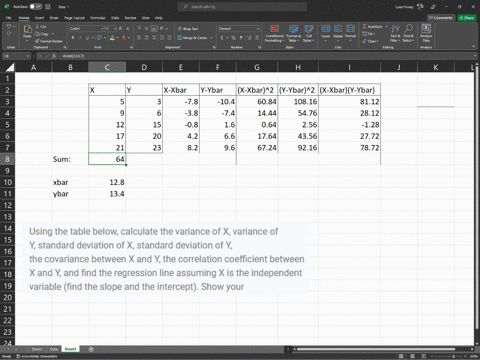
Task: Toggle Align Left
Action: point(139,38)
